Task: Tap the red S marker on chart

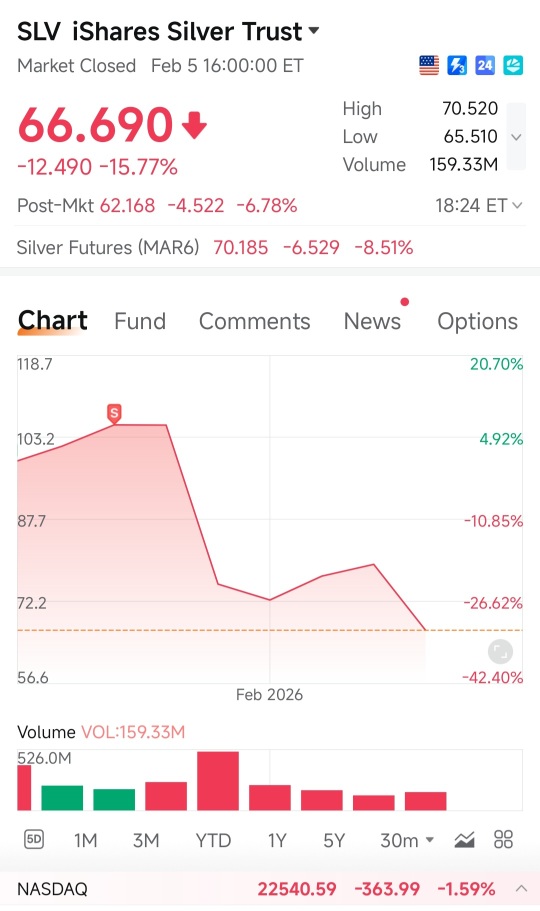Action: (114, 414)
